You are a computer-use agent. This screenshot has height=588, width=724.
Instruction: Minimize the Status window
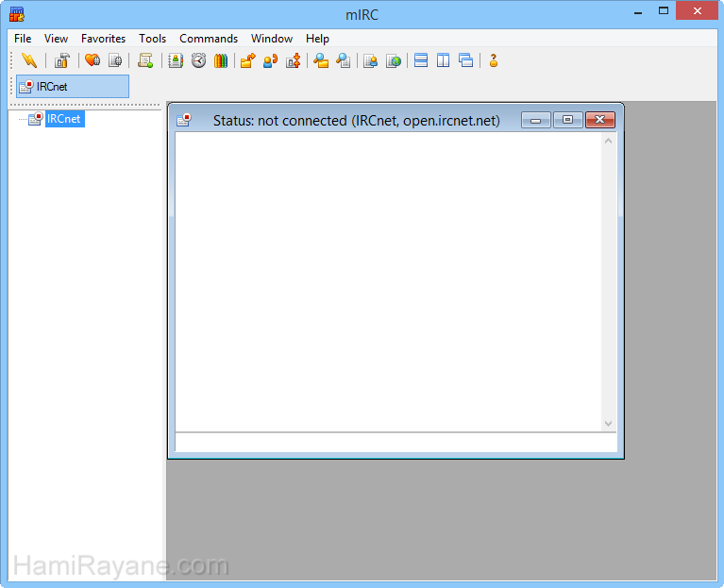535,120
